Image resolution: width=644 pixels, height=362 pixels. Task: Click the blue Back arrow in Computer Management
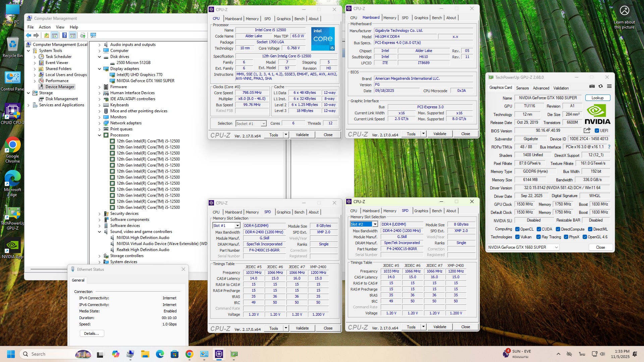[x=29, y=35]
